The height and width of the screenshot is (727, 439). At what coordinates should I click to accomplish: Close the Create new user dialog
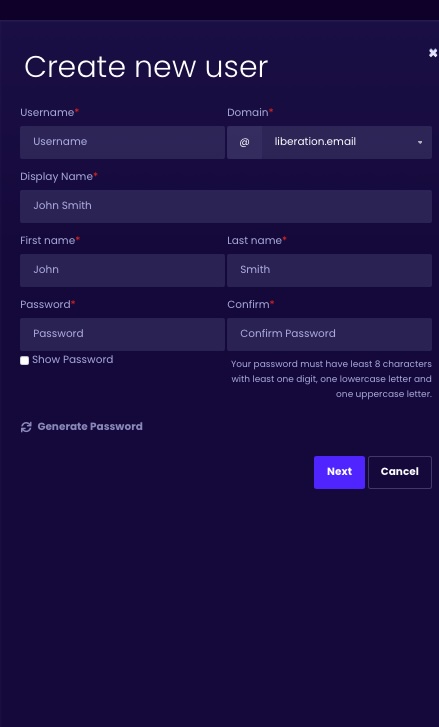(x=433, y=53)
